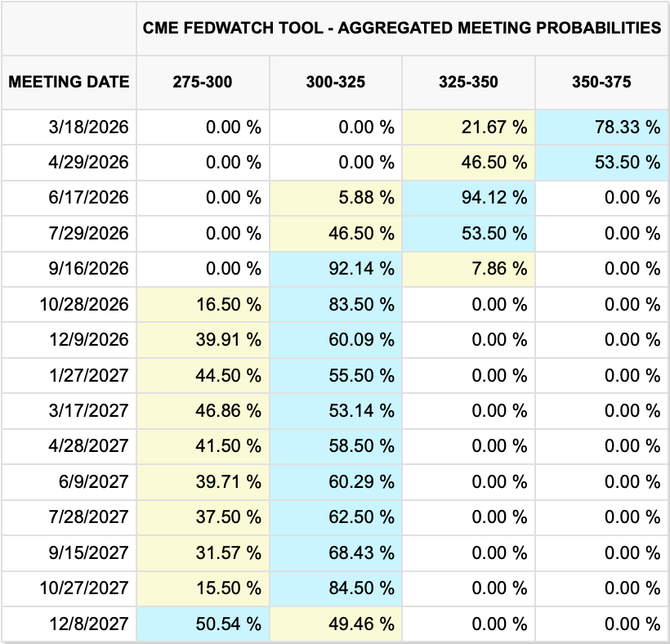Click the CME FedWatch Tool title header
670x644 pixels.
click(402, 28)
